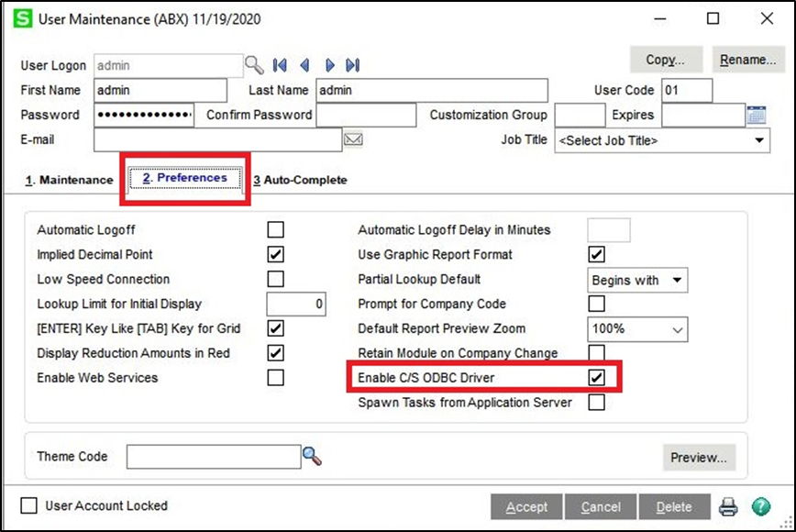796x532 pixels.
Task: Expand the Job Title dropdown
Action: coord(759,140)
